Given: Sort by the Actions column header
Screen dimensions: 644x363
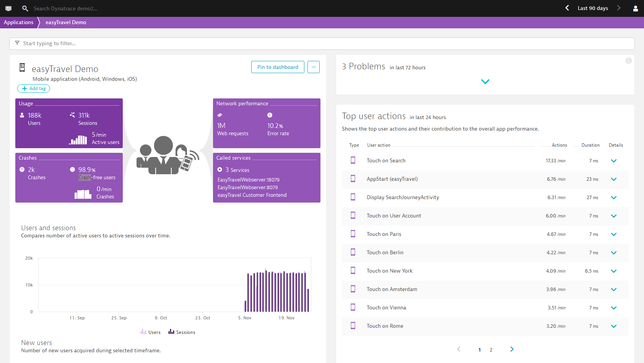Looking at the screenshot, I should (x=559, y=145).
